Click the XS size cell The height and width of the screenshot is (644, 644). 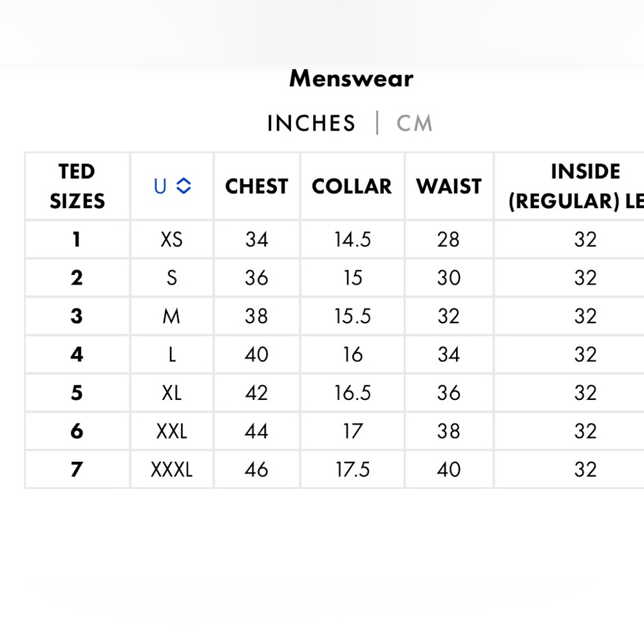point(172,240)
